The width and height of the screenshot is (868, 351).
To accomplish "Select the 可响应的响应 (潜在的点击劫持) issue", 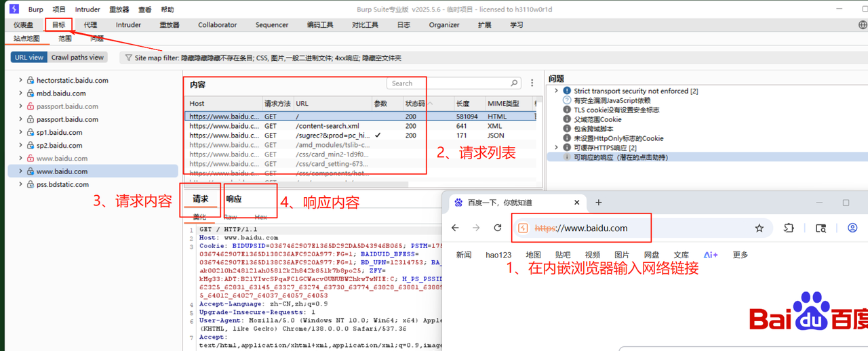I will (x=707, y=157).
